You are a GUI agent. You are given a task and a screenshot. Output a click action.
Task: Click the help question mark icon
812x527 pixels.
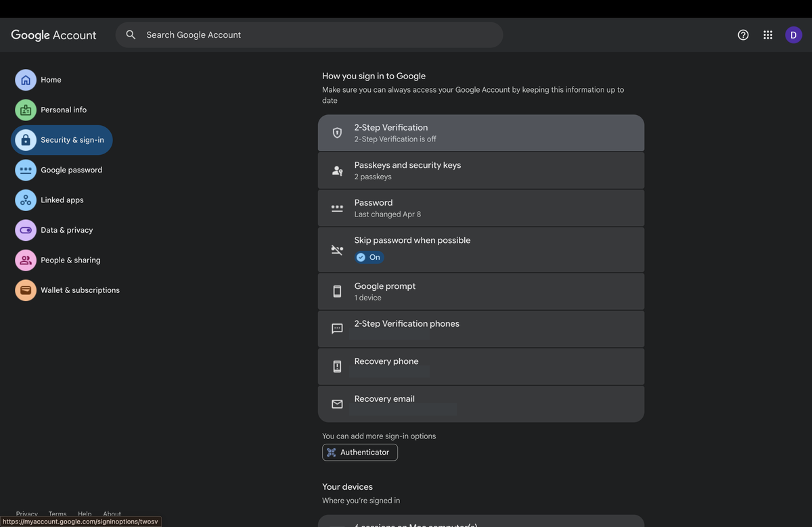743,35
